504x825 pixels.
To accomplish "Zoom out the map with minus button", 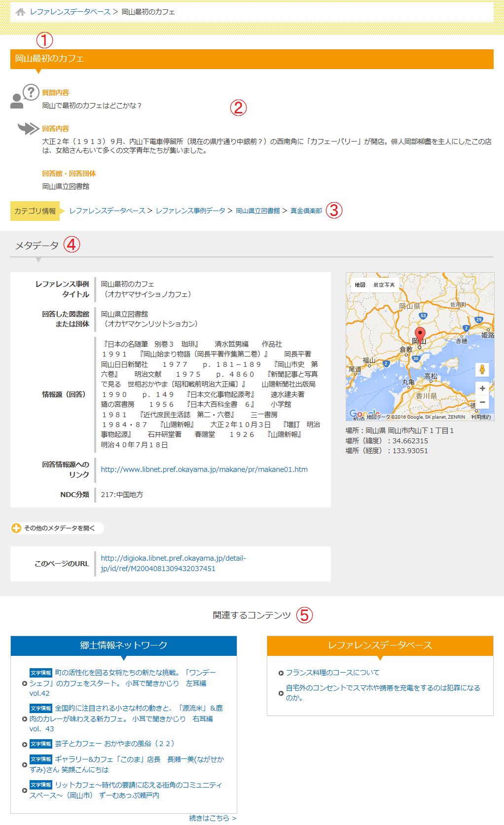I will (x=482, y=402).
